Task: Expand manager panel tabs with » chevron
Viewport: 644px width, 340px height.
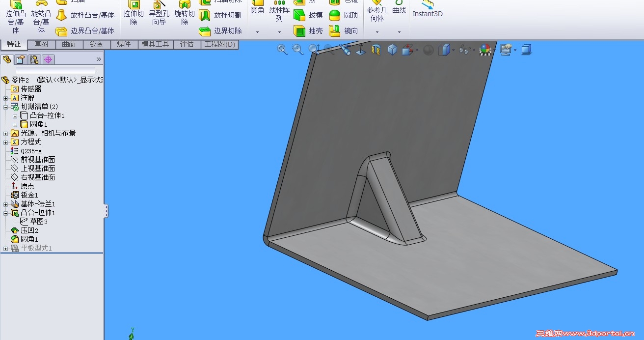Action: tap(99, 59)
